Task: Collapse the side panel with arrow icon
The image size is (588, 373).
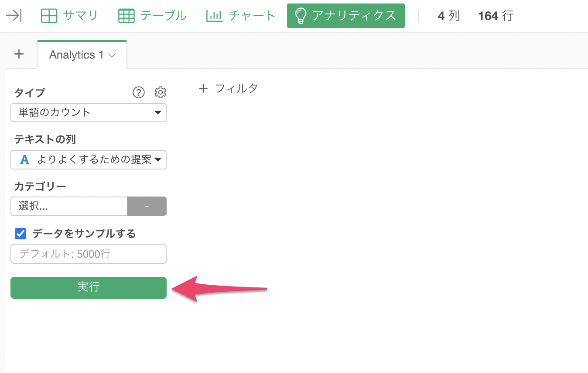Action: (x=14, y=16)
